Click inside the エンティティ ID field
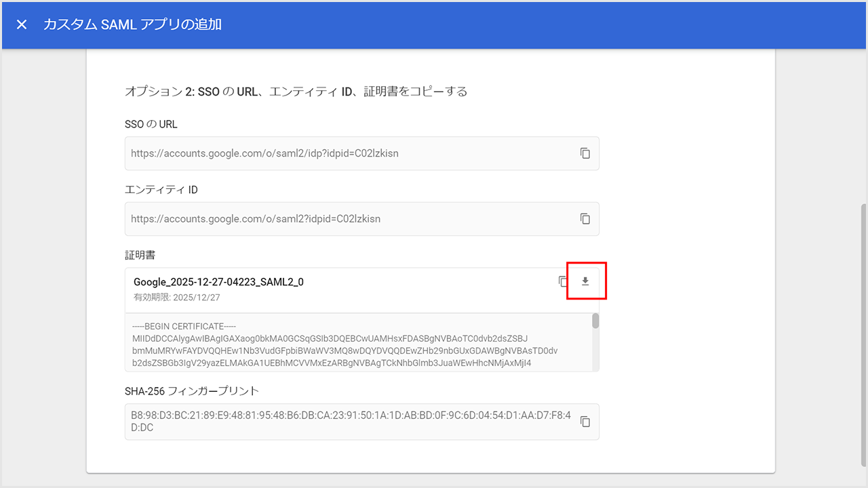The width and height of the screenshot is (868, 488). pyautogui.click(x=339, y=219)
